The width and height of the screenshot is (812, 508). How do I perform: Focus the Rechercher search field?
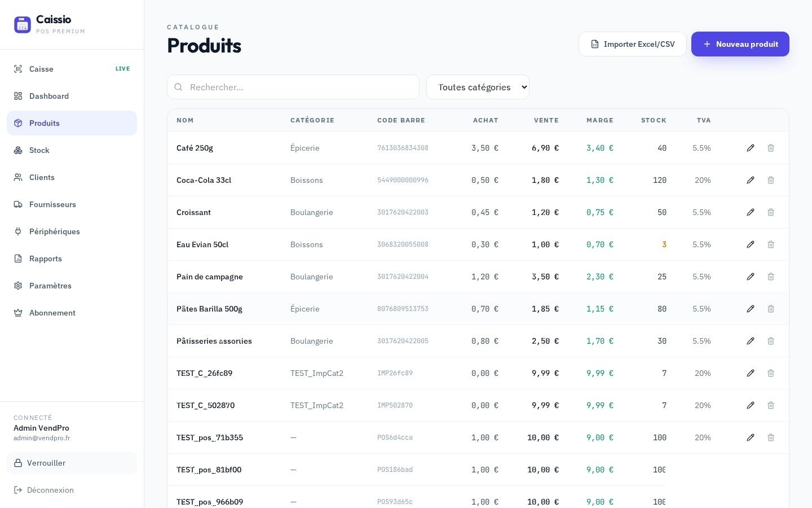293,87
